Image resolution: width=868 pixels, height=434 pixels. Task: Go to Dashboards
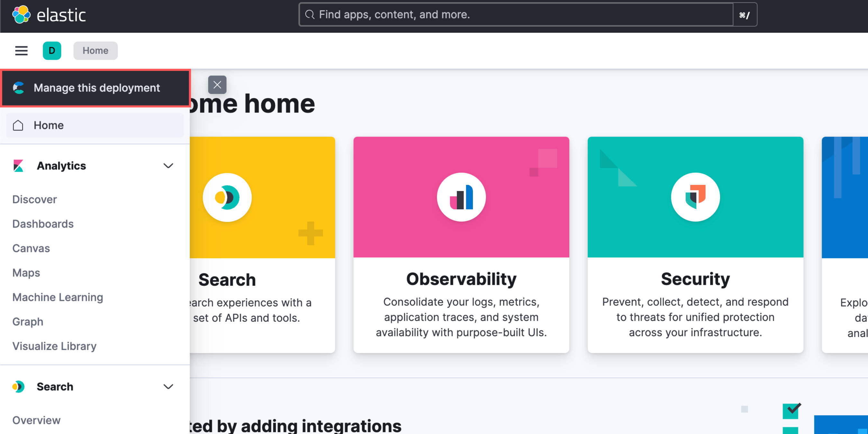(43, 224)
